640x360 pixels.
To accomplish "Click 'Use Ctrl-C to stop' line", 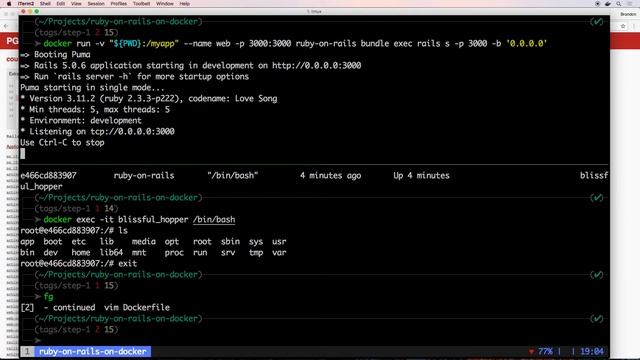I will [62, 143].
